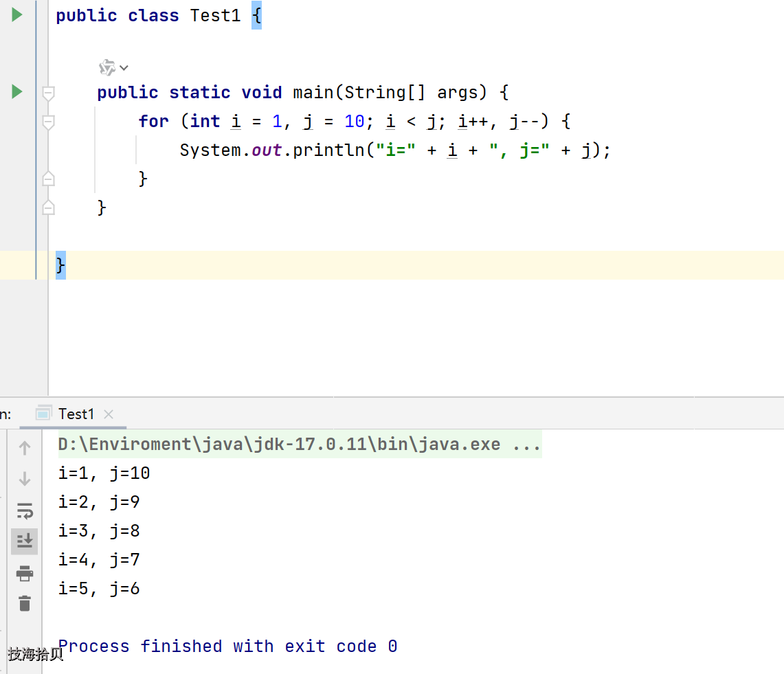Click the 'for' keyword in the loop
Screen dimensions: 784x674
click(x=153, y=122)
